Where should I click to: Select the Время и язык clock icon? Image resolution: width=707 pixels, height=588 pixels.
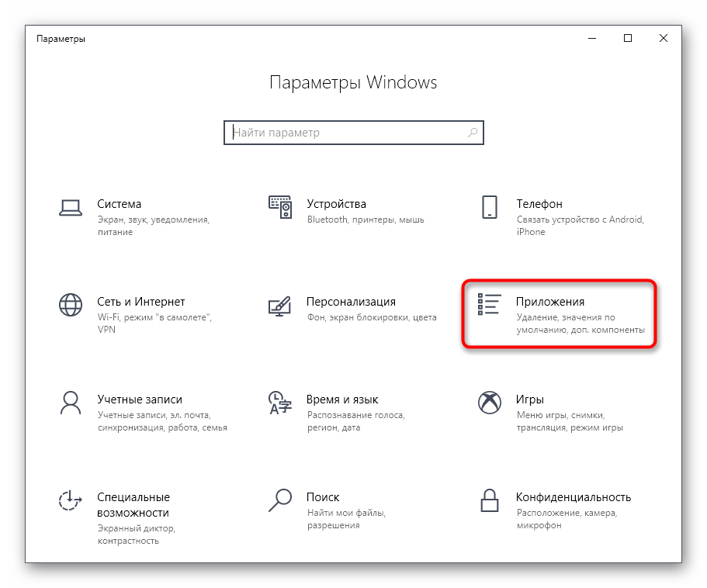[x=280, y=403]
